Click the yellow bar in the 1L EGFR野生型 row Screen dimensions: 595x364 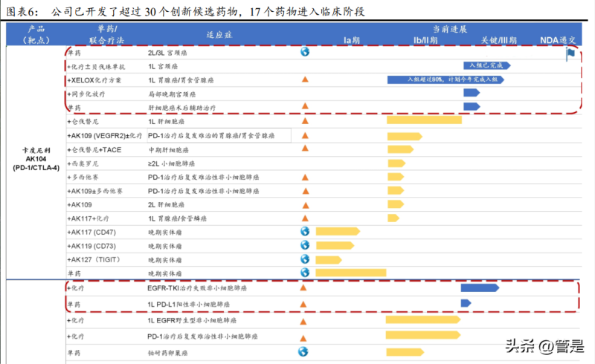[x=423, y=319]
